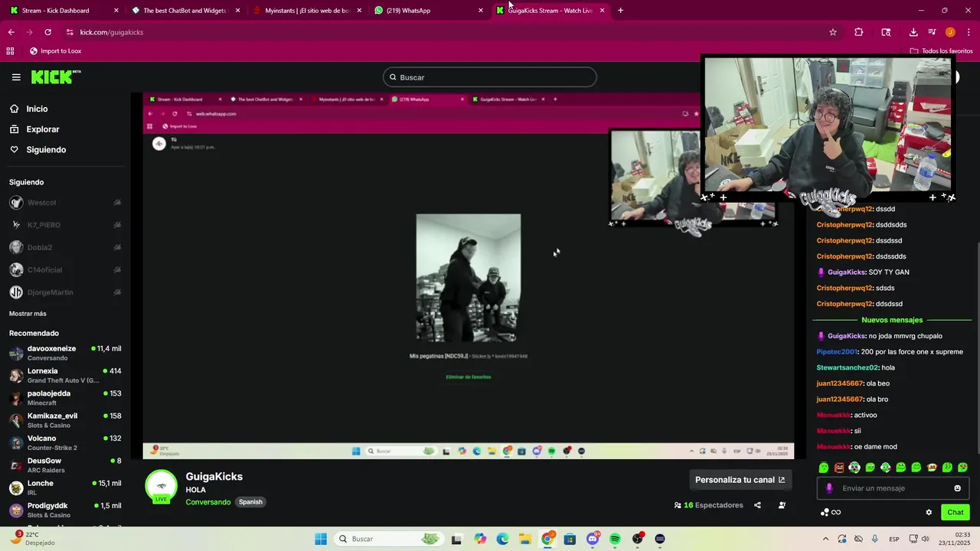Click the KICK logo
Viewport: 980px width, 551px height.
pos(56,77)
